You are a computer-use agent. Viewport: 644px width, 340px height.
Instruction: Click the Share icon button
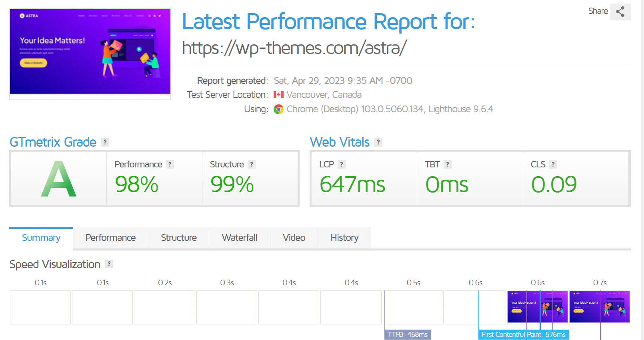[620, 12]
